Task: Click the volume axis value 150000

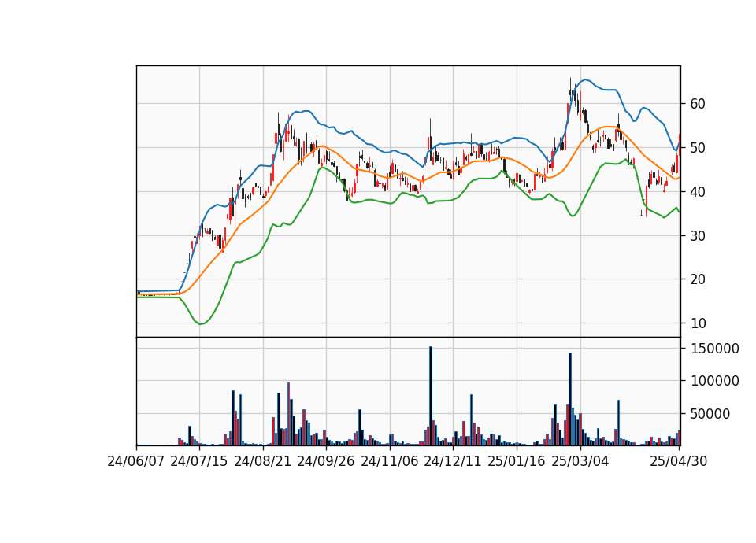Action: tap(715, 349)
